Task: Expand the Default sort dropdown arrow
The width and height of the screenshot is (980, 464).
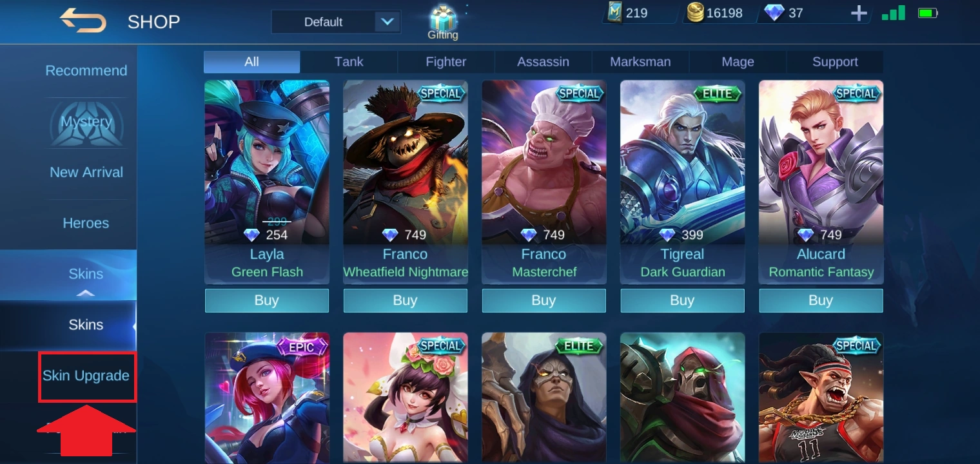Action: click(387, 21)
